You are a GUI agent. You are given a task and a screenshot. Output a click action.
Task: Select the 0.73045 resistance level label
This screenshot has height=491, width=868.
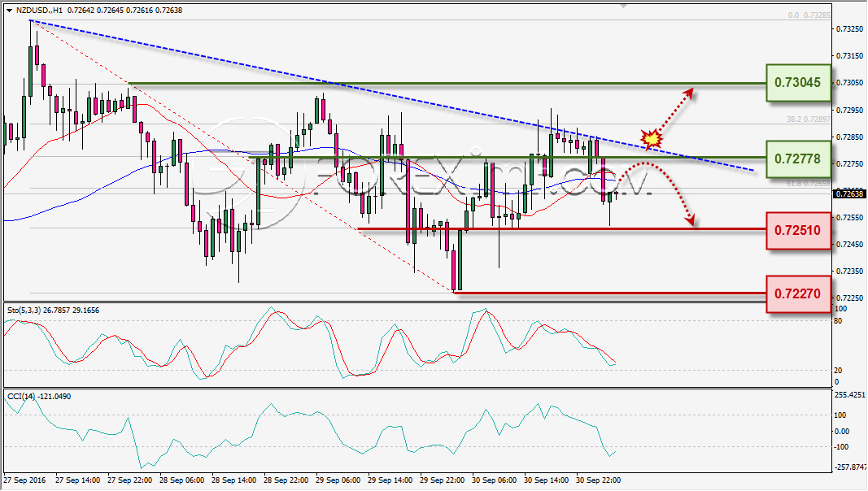[x=798, y=83]
